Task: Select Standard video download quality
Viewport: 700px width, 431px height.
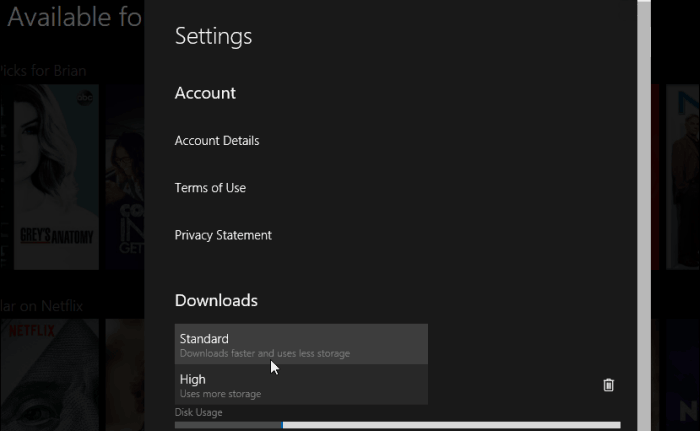Action: [x=301, y=345]
